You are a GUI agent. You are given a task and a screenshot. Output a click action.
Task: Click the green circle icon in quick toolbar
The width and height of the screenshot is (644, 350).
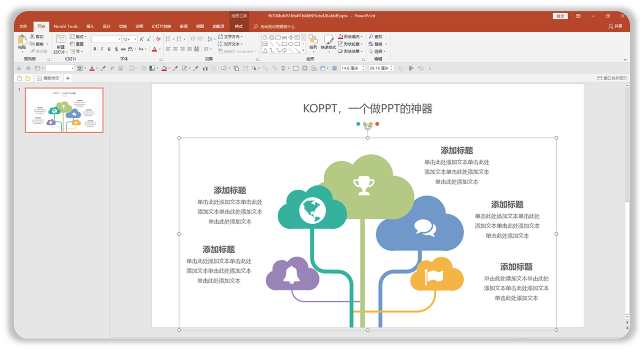[144, 68]
